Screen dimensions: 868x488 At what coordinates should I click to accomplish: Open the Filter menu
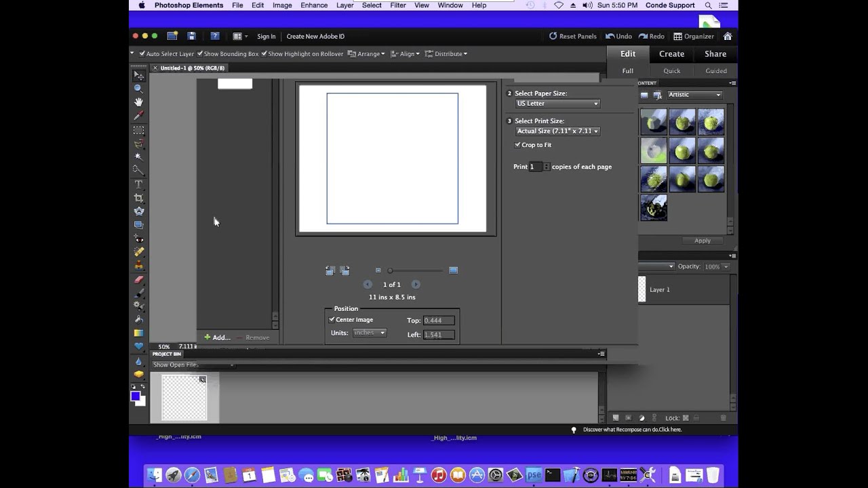tap(398, 5)
